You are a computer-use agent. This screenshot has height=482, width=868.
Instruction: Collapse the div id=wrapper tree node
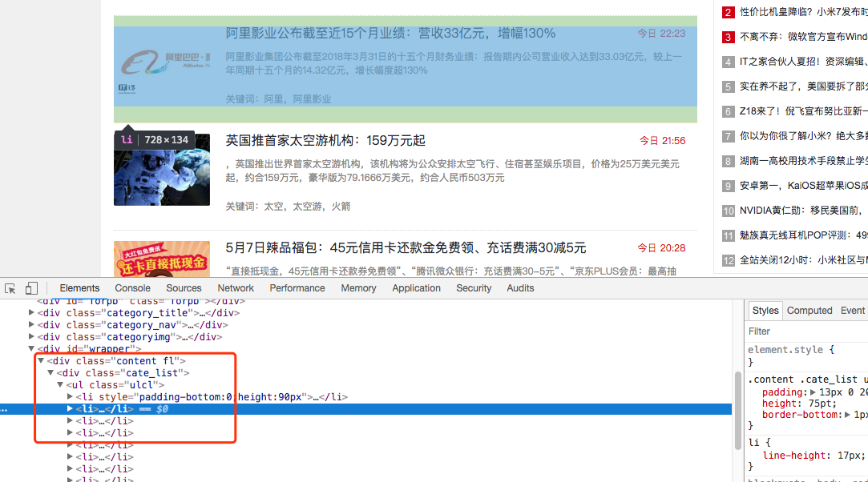click(x=31, y=348)
